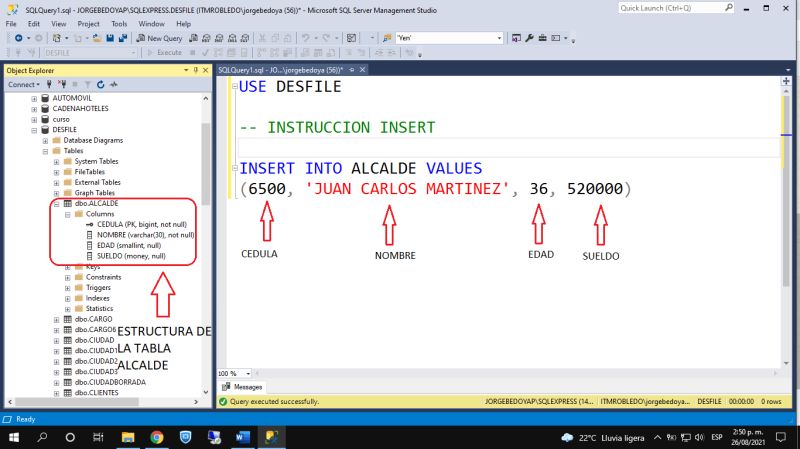The image size is (800, 449).
Task: Select the EDAD smallint column
Action: click(x=123, y=245)
